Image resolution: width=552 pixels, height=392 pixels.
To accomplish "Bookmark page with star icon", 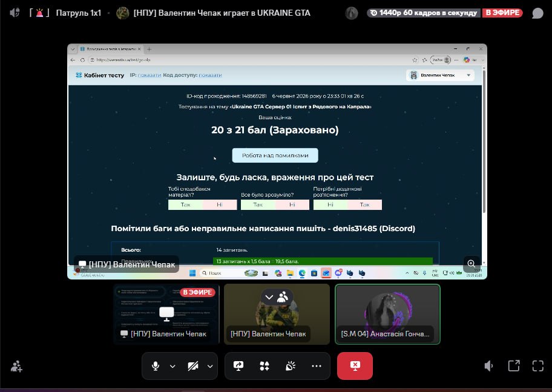I will (415, 60).
